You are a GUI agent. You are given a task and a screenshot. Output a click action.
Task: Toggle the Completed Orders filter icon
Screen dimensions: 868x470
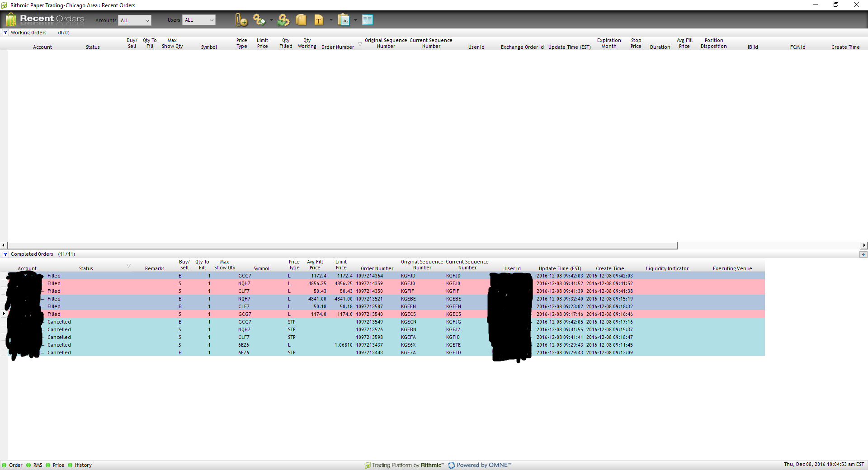pyautogui.click(x=5, y=254)
